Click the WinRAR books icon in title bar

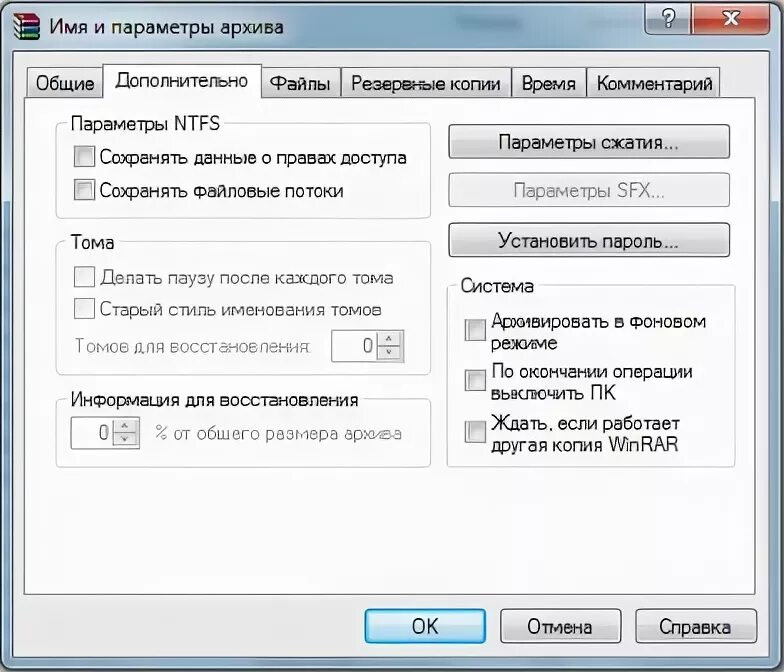coord(26,26)
